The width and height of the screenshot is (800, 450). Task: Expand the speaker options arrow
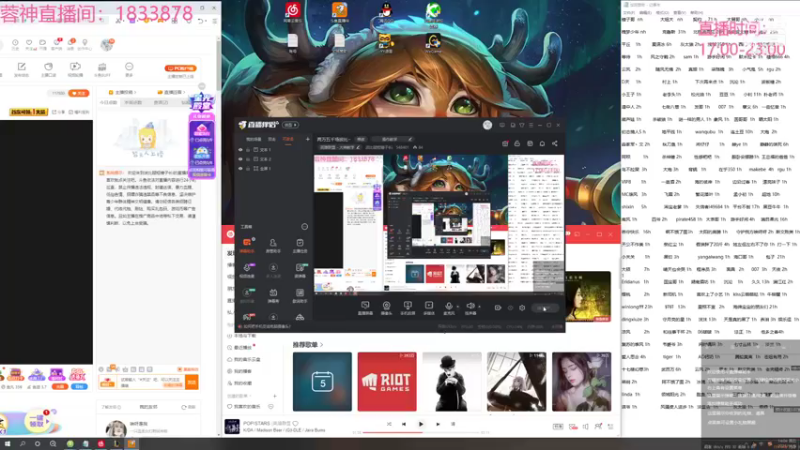[x=479, y=307]
